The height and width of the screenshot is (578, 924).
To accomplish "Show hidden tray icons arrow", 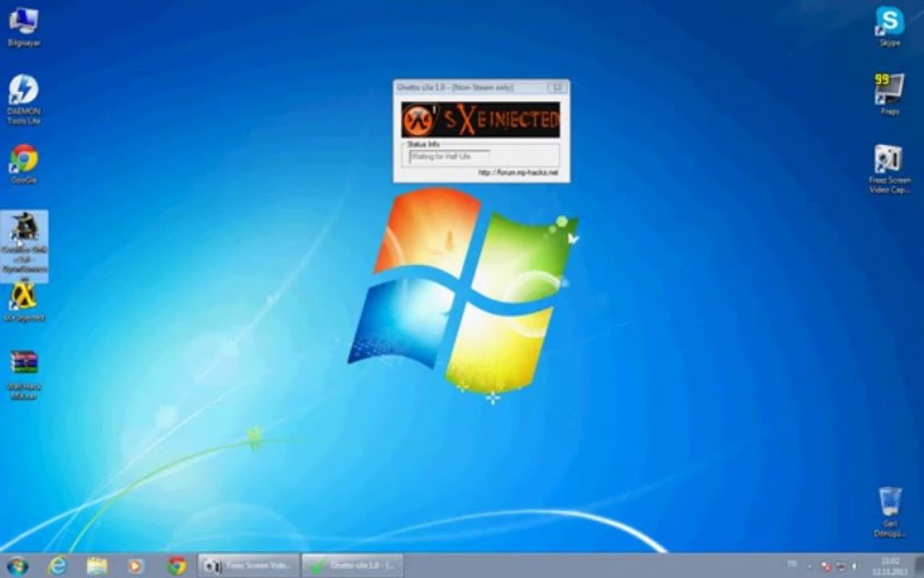I will (x=809, y=567).
